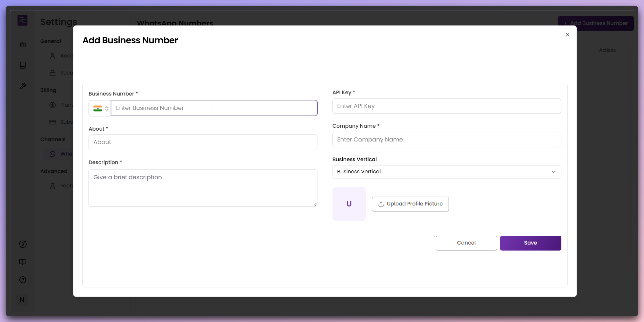This screenshot has width=644, height=322.
Task: Click Upload Profile Picture button
Action: (x=410, y=204)
